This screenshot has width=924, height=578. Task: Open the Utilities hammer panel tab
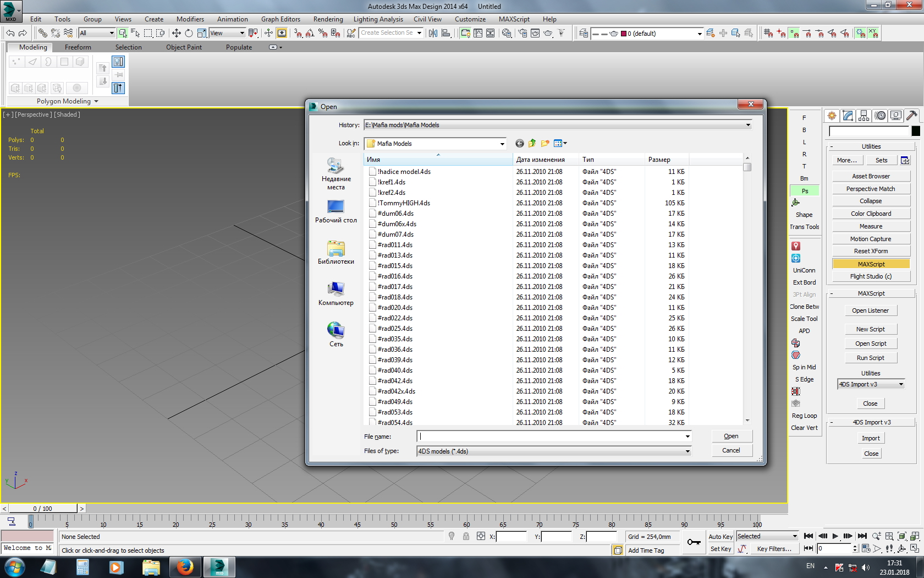click(911, 116)
